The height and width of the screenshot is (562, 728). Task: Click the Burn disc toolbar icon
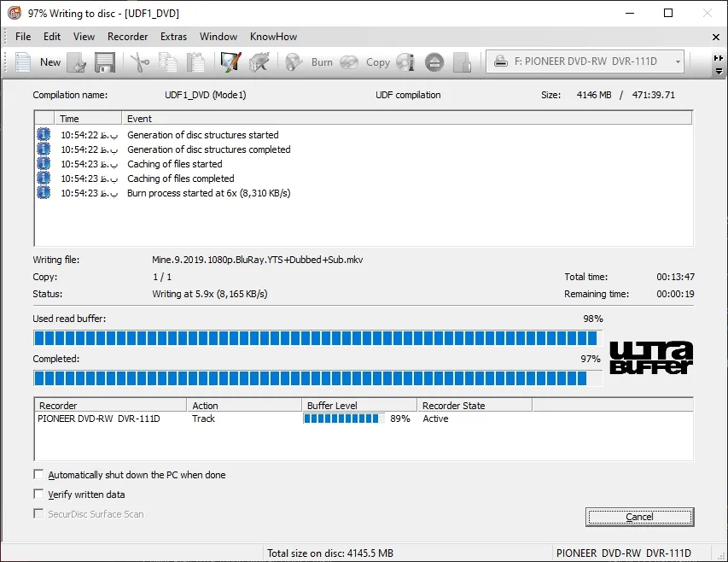pos(309,62)
